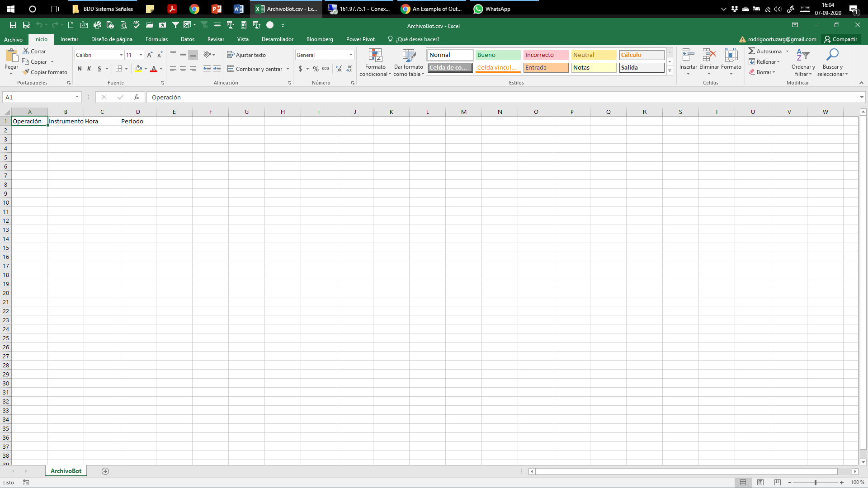This screenshot has width=868, height=488.
Task: Add a new sheet with plus button
Action: [105, 471]
